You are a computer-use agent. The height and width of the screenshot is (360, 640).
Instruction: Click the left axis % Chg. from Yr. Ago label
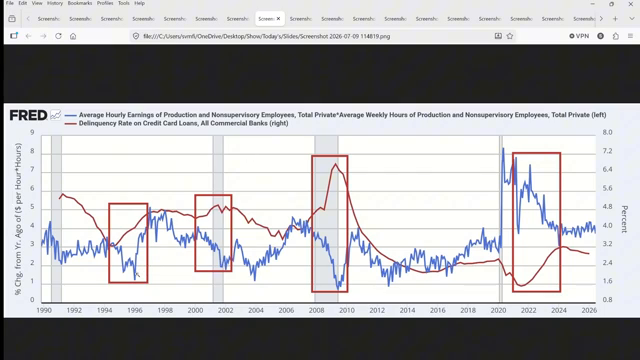point(18,219)
